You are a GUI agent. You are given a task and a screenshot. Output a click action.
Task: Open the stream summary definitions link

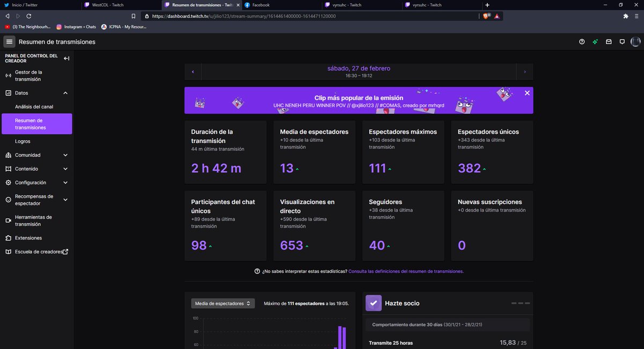point(406,272)
